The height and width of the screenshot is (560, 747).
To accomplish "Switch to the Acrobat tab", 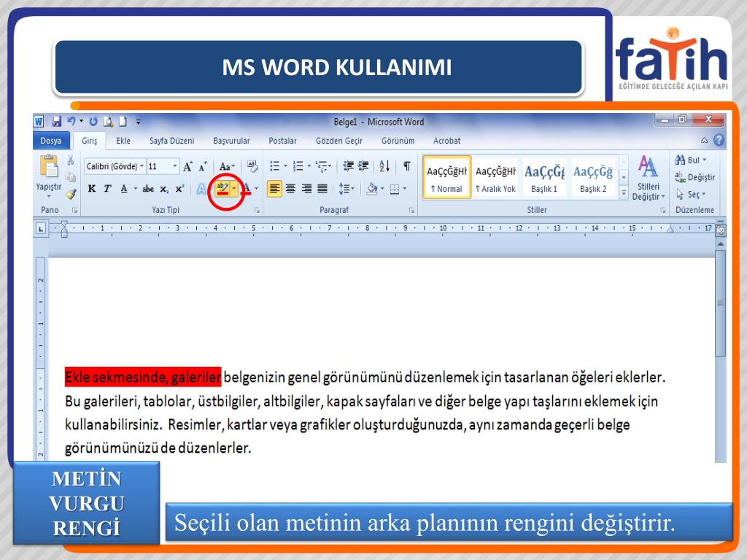I will point(446,141).
